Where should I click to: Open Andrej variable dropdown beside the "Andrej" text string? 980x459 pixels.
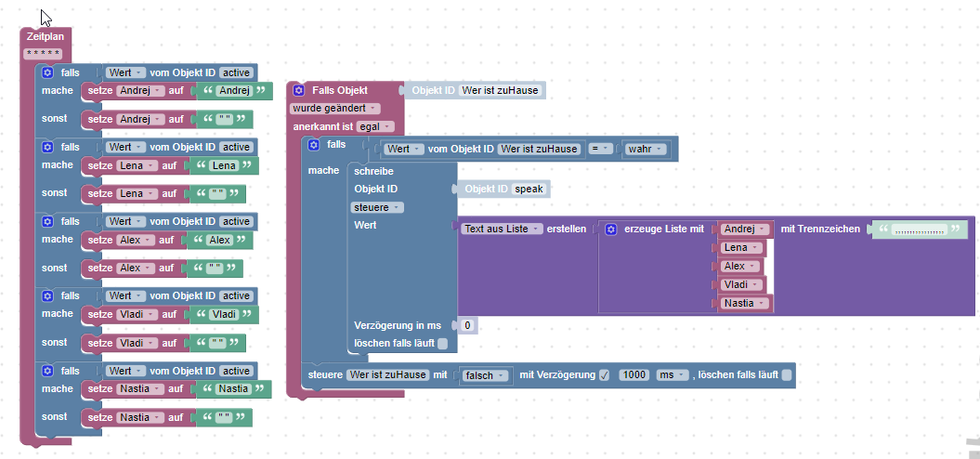[x=140, y=91]
